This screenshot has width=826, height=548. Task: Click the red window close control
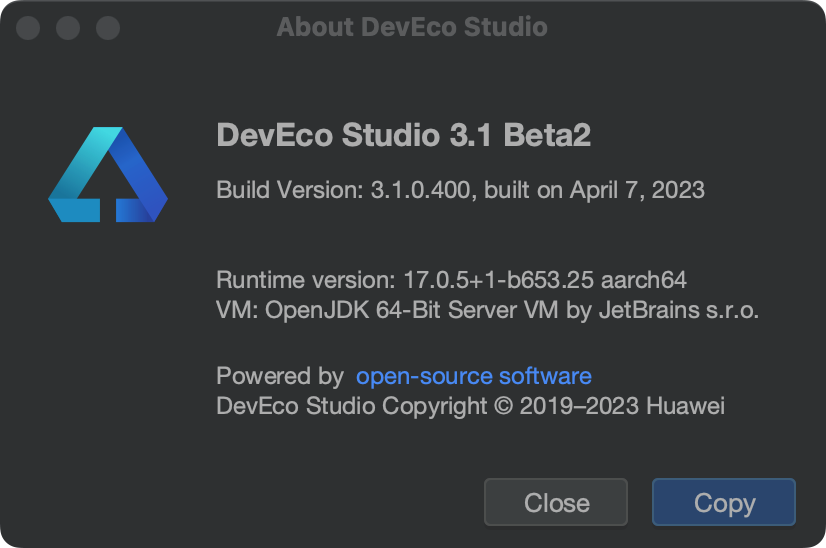(x=28, y=28)
